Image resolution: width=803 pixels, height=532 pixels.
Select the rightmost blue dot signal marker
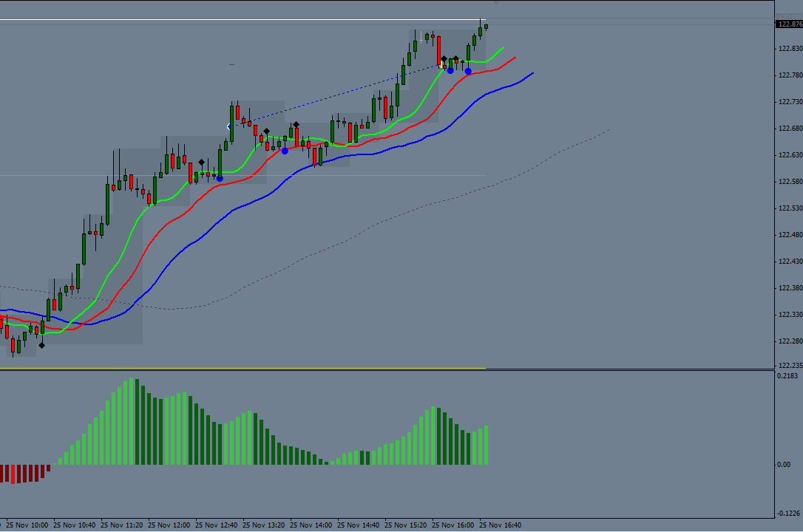468,71
